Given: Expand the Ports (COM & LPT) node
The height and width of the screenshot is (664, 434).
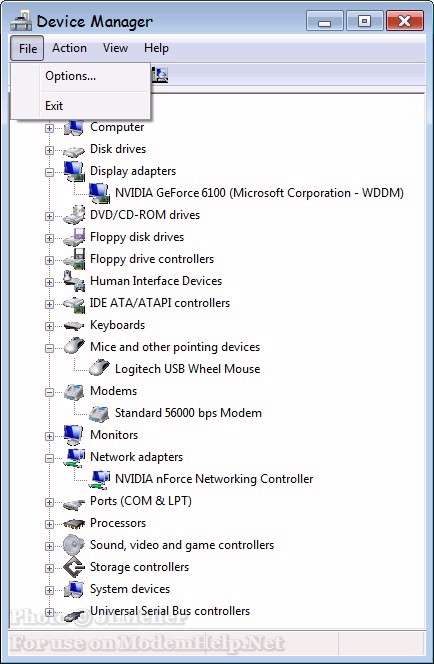Looking at the screenshot, I should 50,502.
